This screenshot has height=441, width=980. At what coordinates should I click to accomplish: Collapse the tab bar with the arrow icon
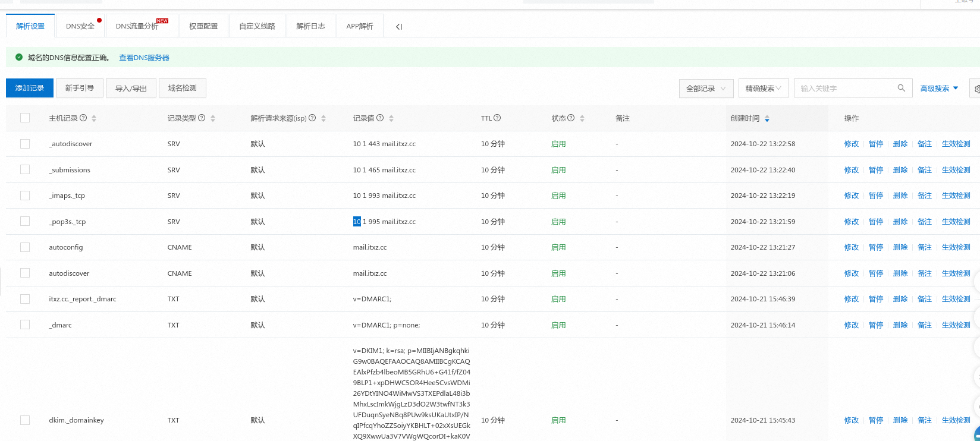pos(399,27)
